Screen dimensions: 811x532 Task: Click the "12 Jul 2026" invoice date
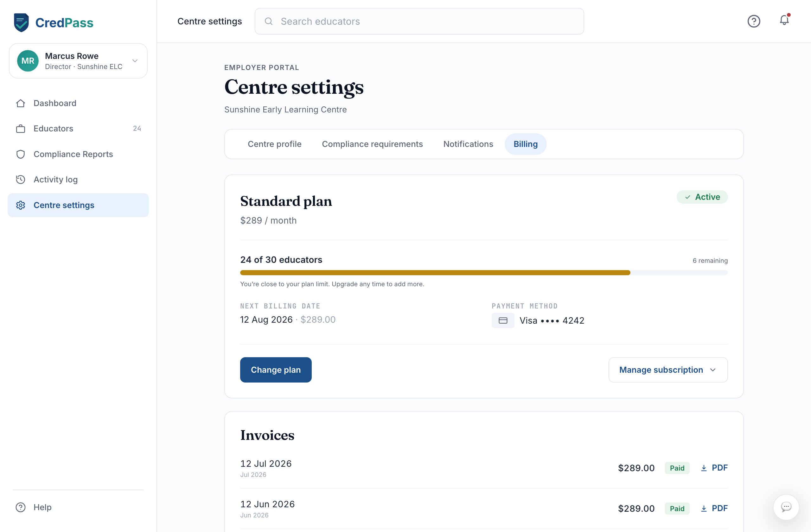tap(266, 464)
